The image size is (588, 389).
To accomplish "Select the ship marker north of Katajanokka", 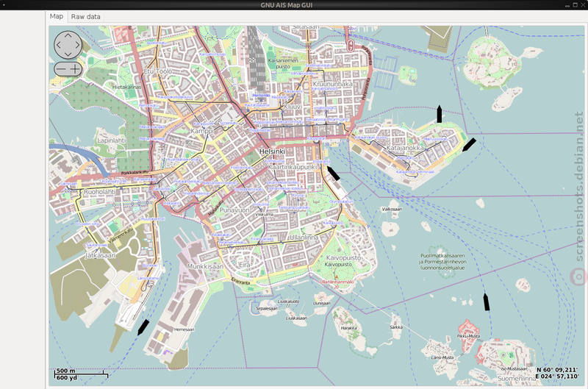I will (439, 114).
